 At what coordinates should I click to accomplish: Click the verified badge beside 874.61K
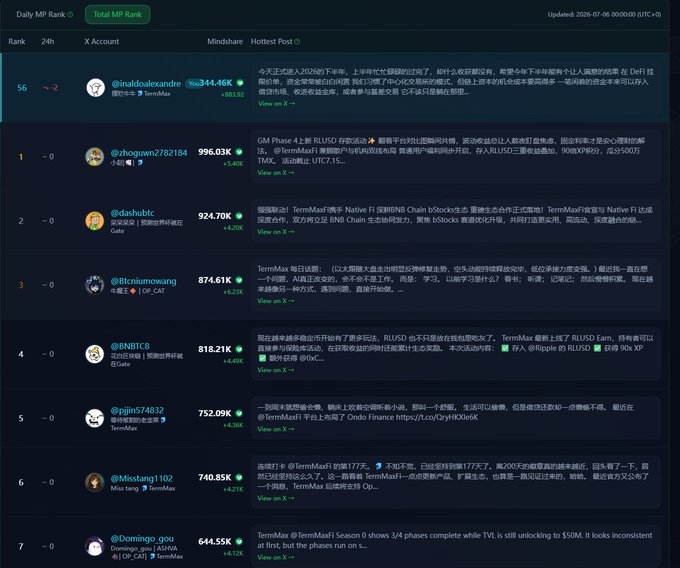(x=239, y=280)
